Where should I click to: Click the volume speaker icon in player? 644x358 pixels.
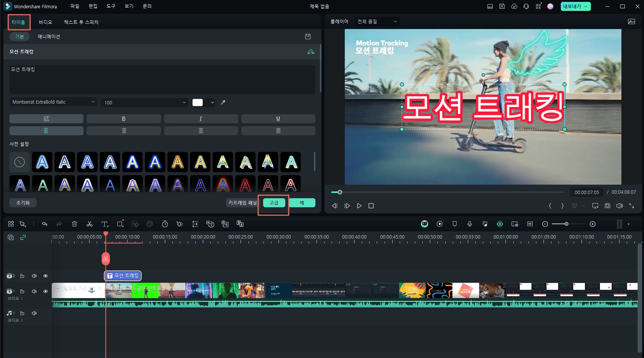click(620, 206)
